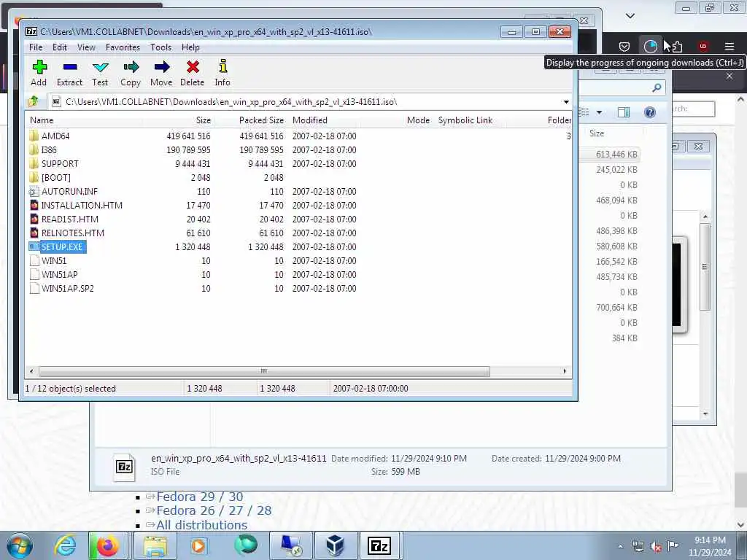The height and width of the screenshot is (560, 747).
Task: Open the Help menu
Action: (x=190, y=47)
